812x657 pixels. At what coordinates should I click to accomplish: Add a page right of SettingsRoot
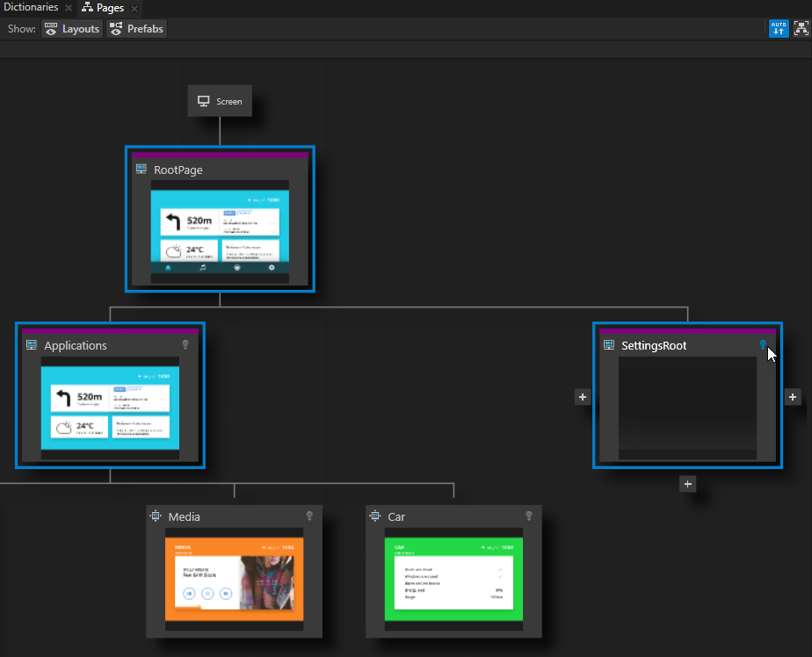pyautogui.click(x=793, y=397)
